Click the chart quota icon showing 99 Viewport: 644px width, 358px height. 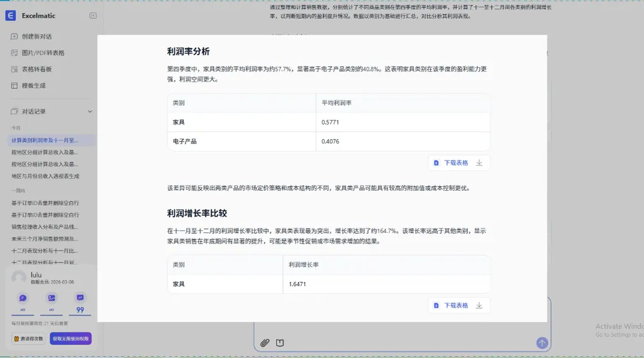80,298
